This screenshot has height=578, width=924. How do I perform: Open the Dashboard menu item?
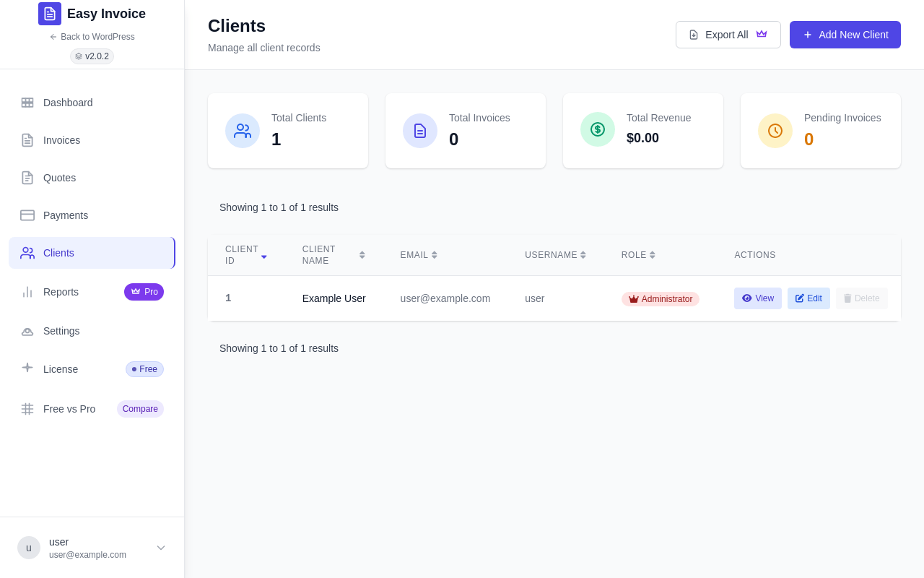tap(92, 103)
